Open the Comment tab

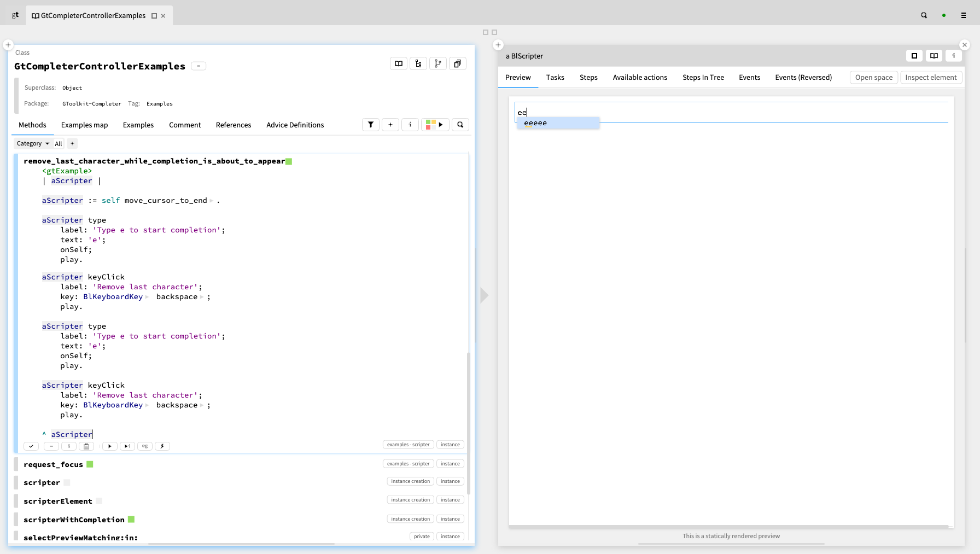pos(185,125)
